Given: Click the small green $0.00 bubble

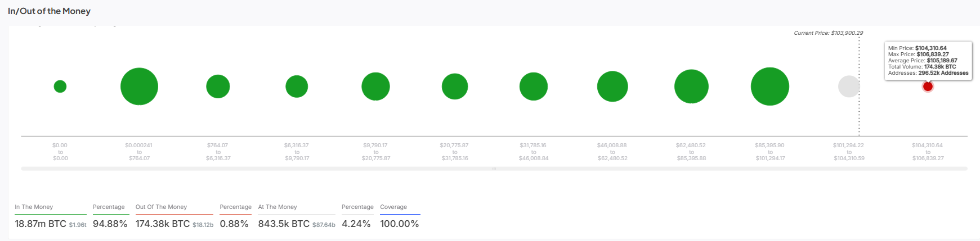Looking at the screenshot, I should click(60, 87).
